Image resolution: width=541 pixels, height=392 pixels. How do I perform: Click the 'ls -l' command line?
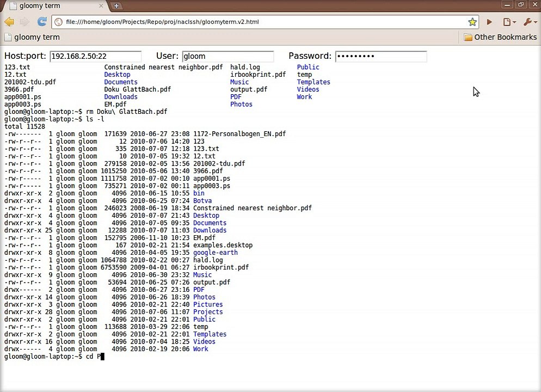coord(95,119)
